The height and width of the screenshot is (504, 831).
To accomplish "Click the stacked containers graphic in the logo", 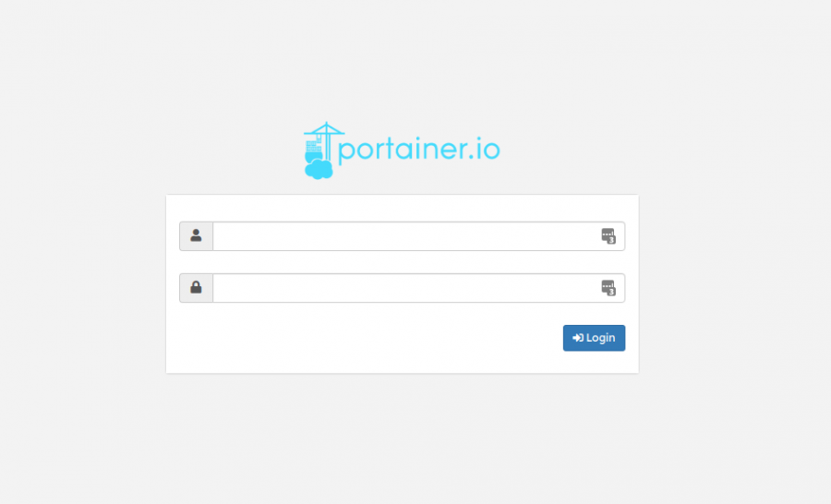I will coord(313,148).
